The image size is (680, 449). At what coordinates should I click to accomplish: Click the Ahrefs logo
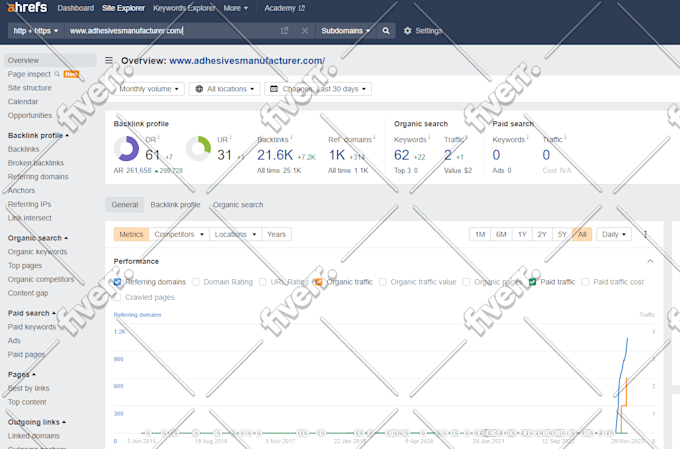pyautogui.click(x=27, y=7)
